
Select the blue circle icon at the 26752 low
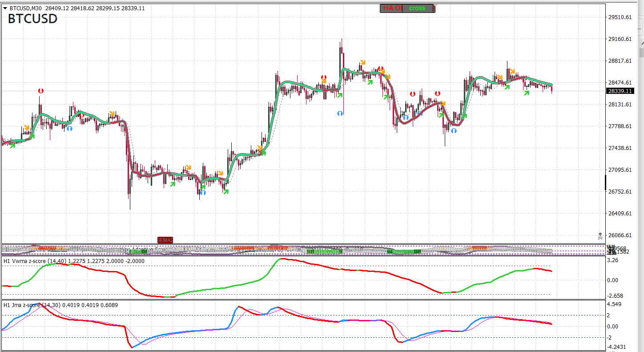click(203, 193)
